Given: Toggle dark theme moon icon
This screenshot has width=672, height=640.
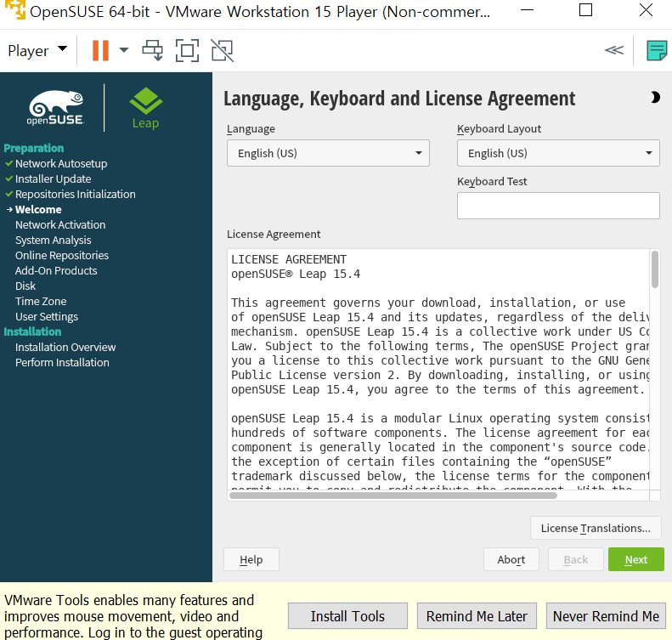Looking at the screenshot, I should click(654, 98).
